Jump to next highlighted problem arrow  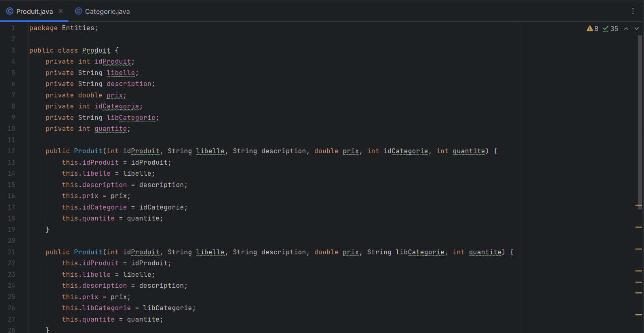[x=637, y=29]
